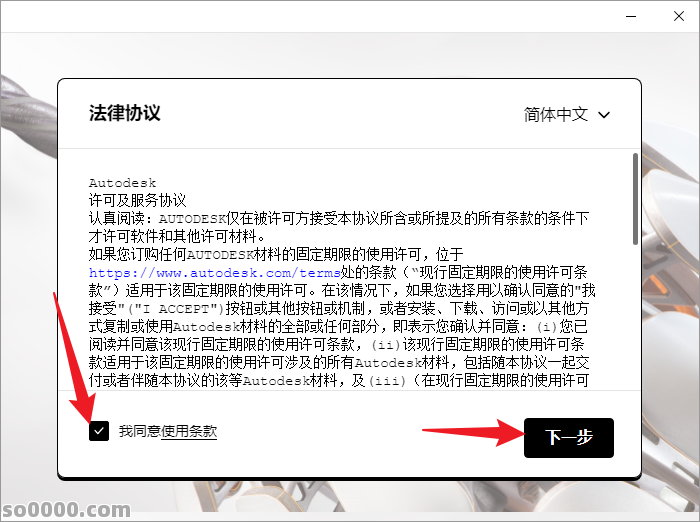Open the https://www.autodesk.com/terms hyperlink
Image resolution: width=700 pixels, height=522 pixels.
(201, 271)
